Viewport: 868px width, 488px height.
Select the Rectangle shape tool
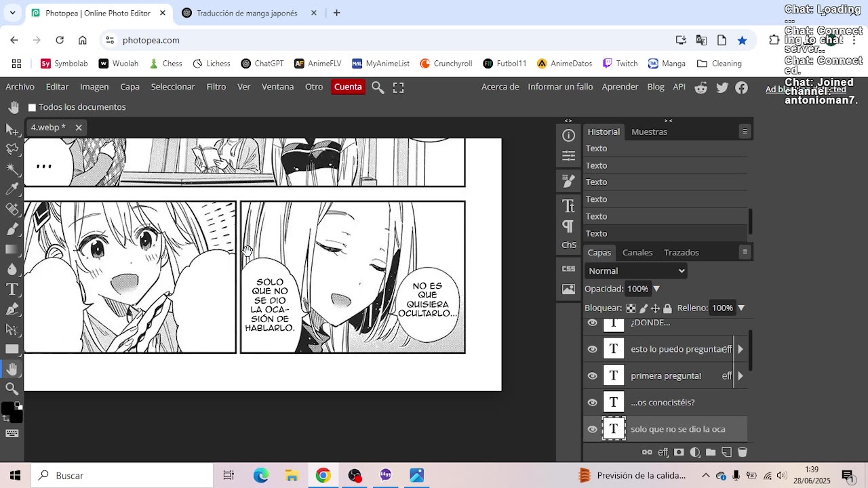pyautogui.click(x=12, y=349)
